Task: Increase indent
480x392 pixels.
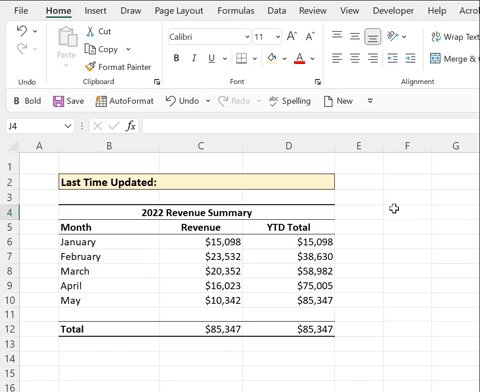Action: pyautogui.click(x=410, y=59)
